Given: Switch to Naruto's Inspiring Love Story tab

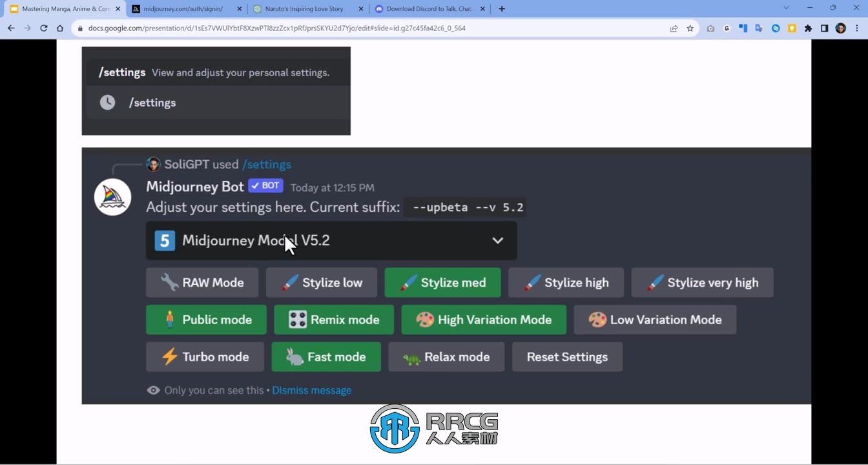Looking at the screenshot, I should point(307,9).
